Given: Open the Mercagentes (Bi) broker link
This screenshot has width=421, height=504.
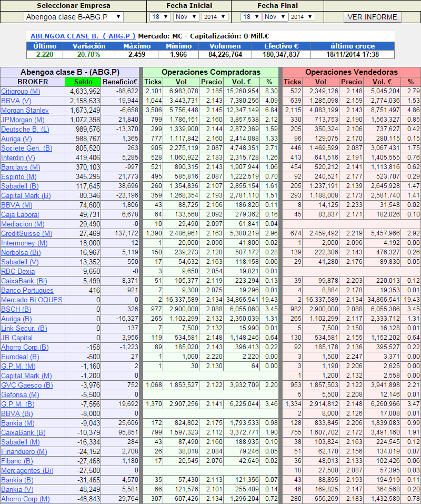Looking at the screenshot, I should [27, 471].
